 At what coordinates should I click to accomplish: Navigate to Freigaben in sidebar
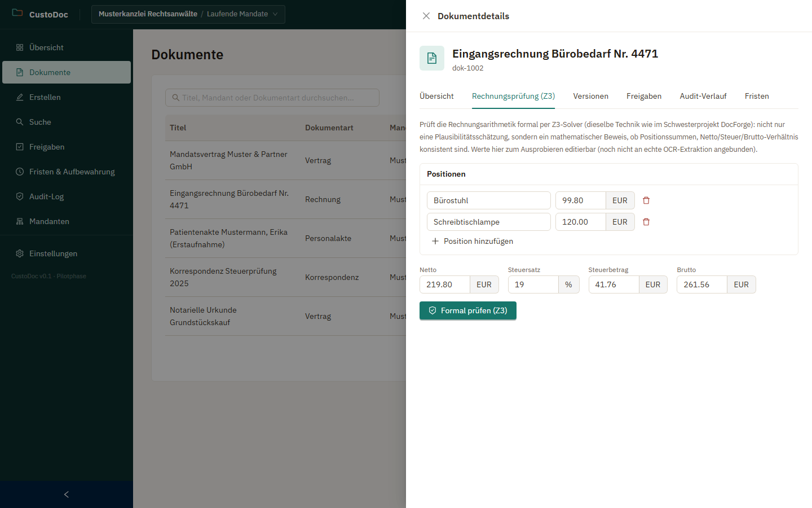(67, 147)
